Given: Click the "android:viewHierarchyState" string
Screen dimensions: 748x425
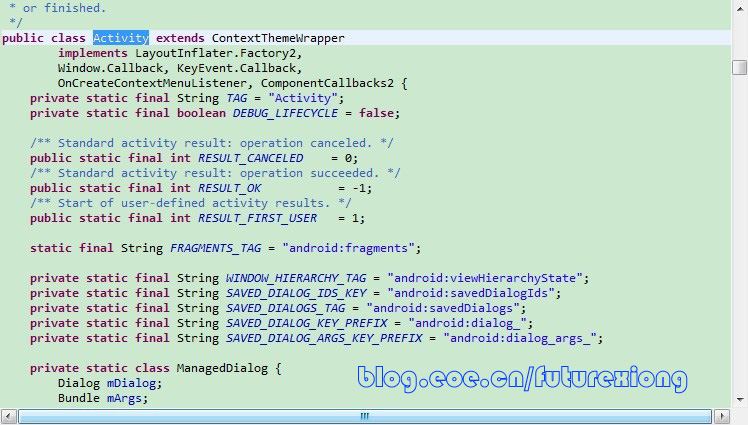Looking at the screenshot, I should (485, 278).
